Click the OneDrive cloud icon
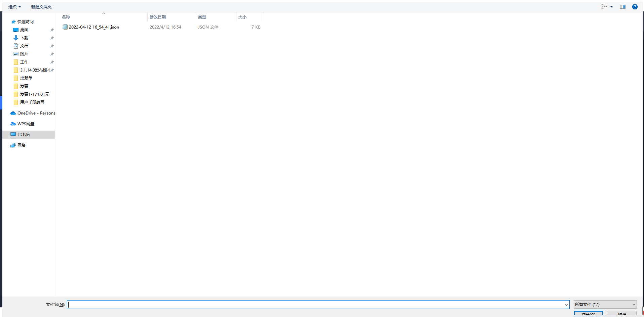644x317 pixels. point(13,113)
